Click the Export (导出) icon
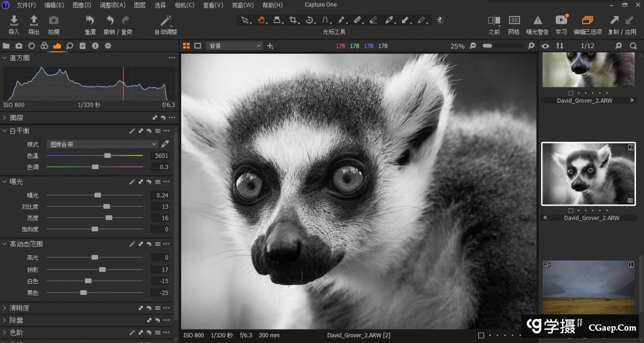Screen dimensions: 644x343 coord(34,21)
